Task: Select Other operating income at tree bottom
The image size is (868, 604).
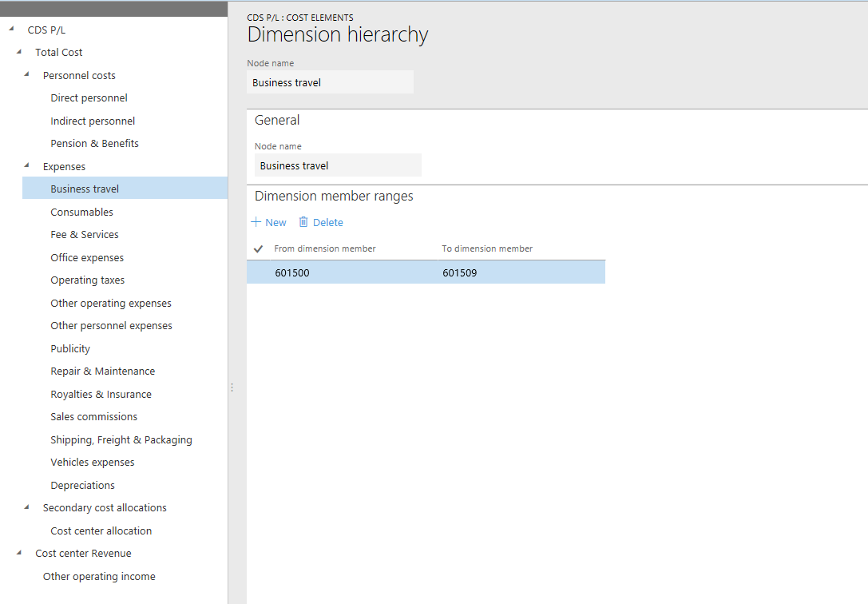Action: click(99, 576)
